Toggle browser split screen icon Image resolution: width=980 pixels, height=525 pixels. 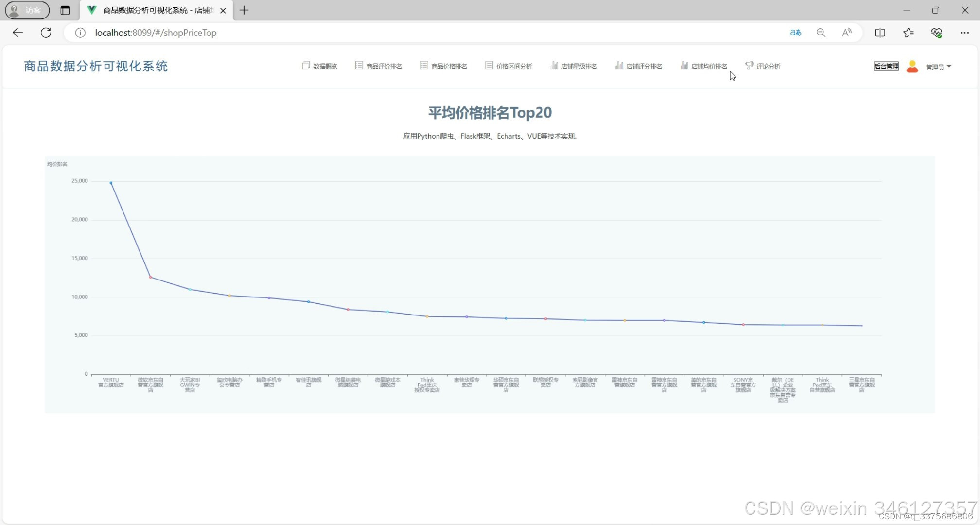pyautogui.click(x=880, y=33)
